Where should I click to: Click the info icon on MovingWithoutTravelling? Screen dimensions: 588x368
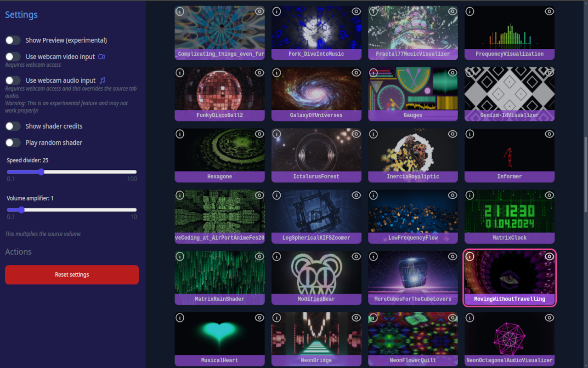[469, 256]
